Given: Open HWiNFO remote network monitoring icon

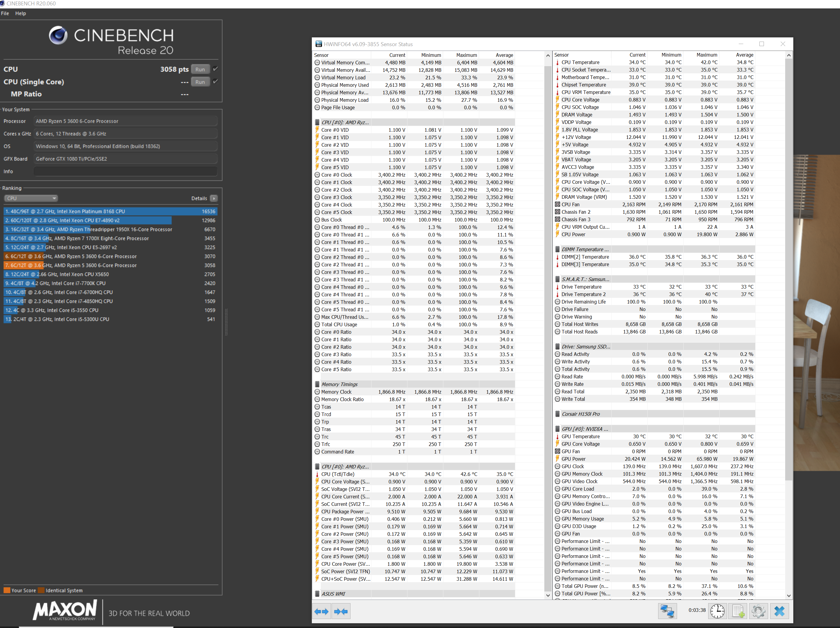Looking at the screenshot, I should pos(667,611).
